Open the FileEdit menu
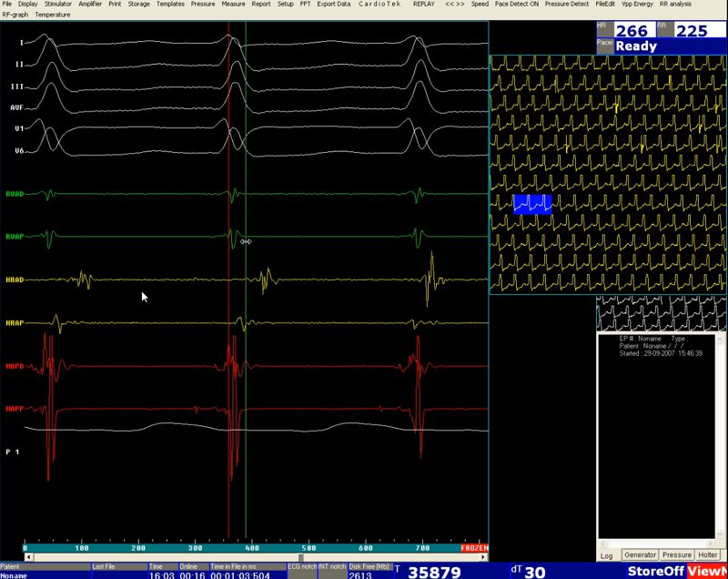This screenshot has height=579, width=728. point(605,4)
